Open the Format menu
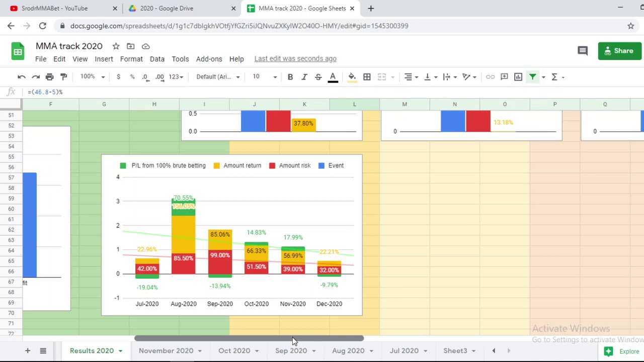Image resolution: width=644 pixels, height=362 pixels. click(131, 59)
